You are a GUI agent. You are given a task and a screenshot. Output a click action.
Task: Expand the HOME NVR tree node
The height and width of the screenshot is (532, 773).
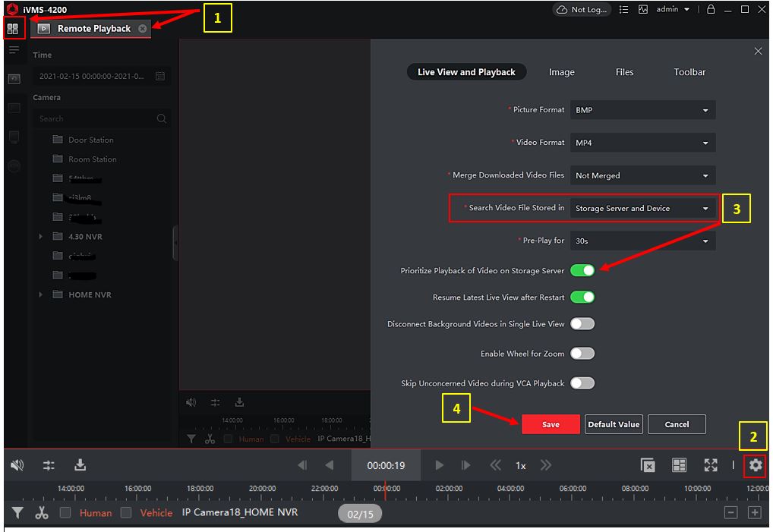click(x=41, y=294)
